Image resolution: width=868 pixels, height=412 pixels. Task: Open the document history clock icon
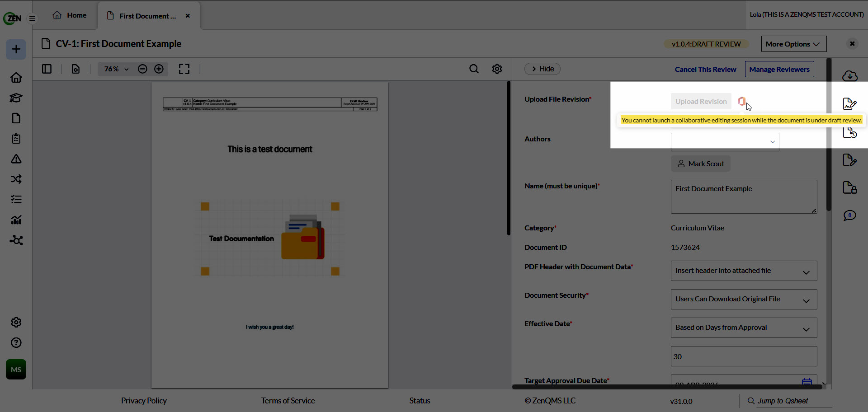coord(850,132)
